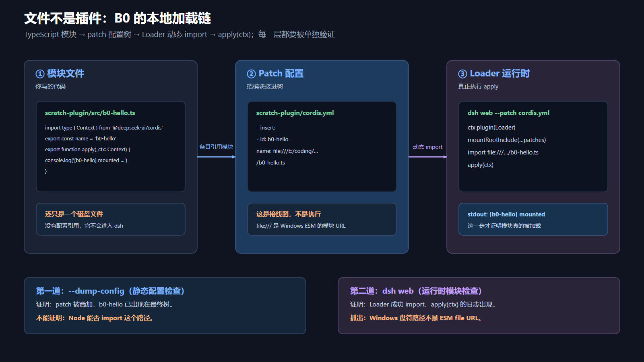
Task: Click the 没有配置引用，它不会进入 dsh text
Action: [x=84, y=226]
